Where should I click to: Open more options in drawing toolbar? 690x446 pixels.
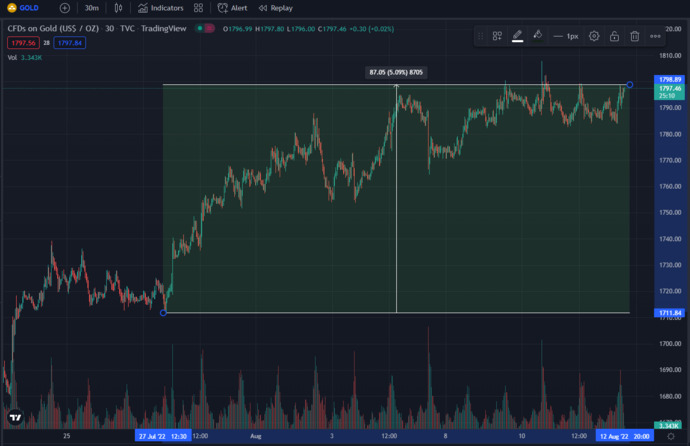pos(655,36)
